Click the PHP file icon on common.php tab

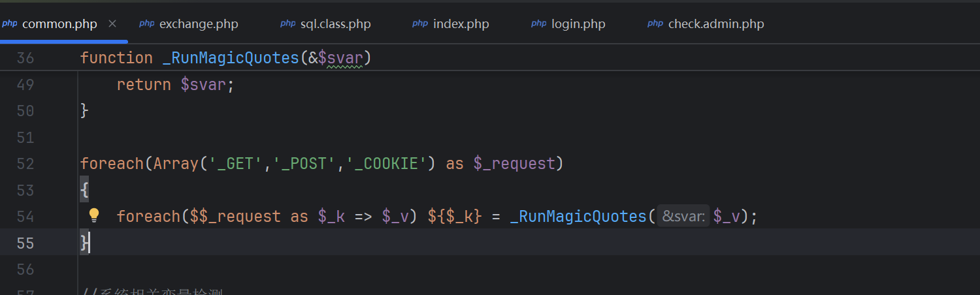tap(10, 23)
